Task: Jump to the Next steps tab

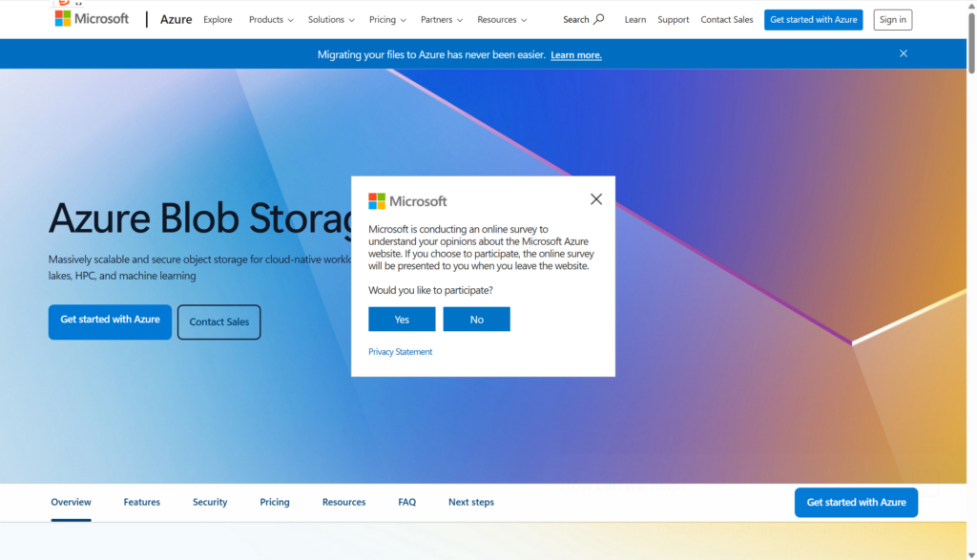Action: 471,502
